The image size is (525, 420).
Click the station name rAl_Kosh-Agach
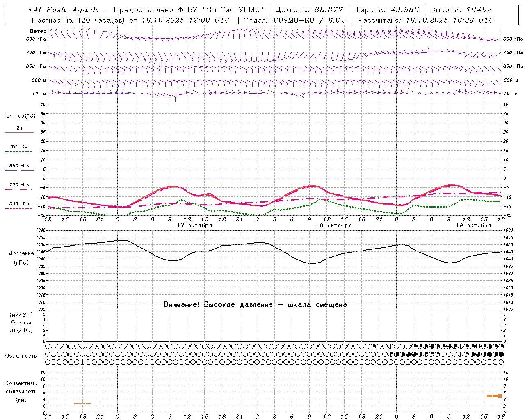[x=64, y=10]
